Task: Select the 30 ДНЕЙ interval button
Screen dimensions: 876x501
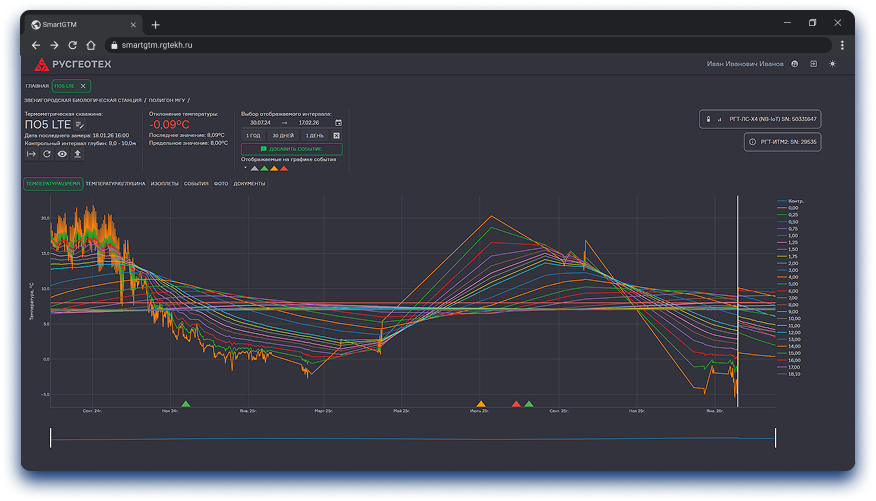Action: (x=283, y=136)
